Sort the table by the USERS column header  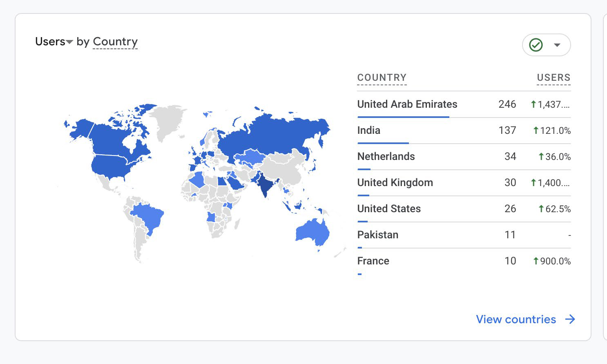coord(553,77)
